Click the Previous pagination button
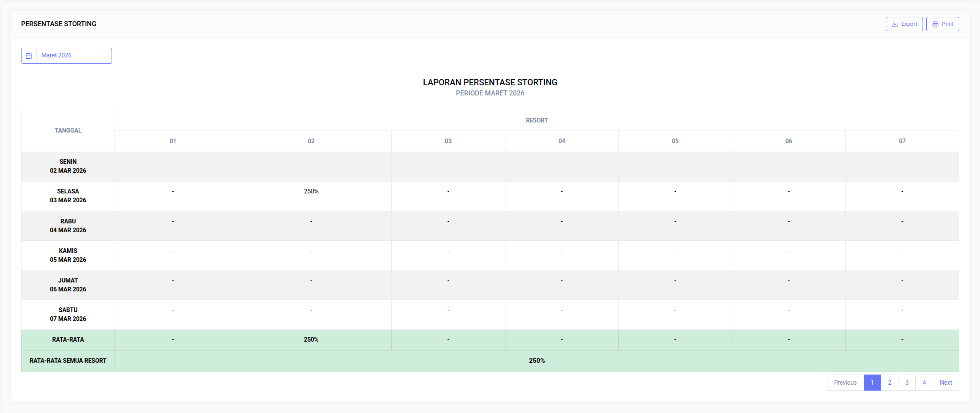This screenshot has height=413, width=980. click(x=845, y=383)
